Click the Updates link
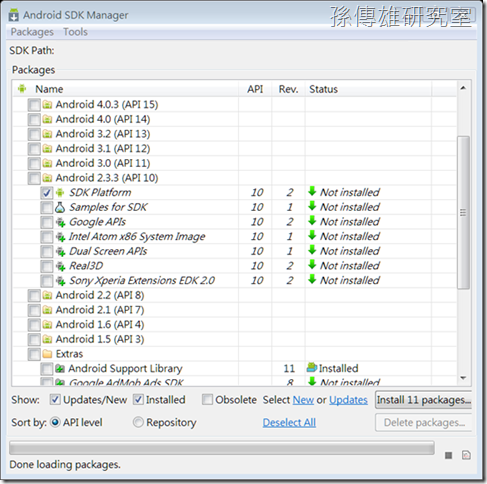The height and width of the screenshot is (484, 487). click(x=348, y=400)
